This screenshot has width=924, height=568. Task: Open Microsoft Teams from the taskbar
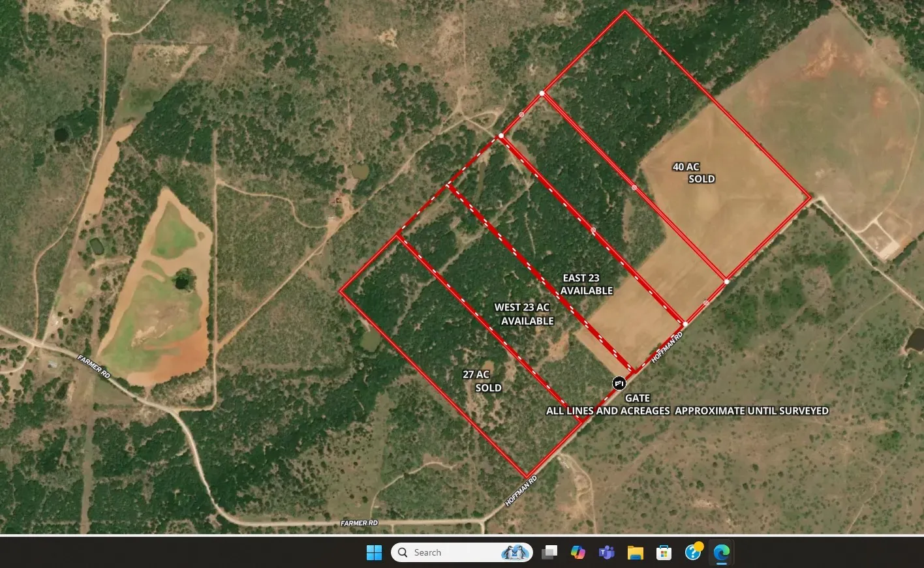[x=607, y=552]
